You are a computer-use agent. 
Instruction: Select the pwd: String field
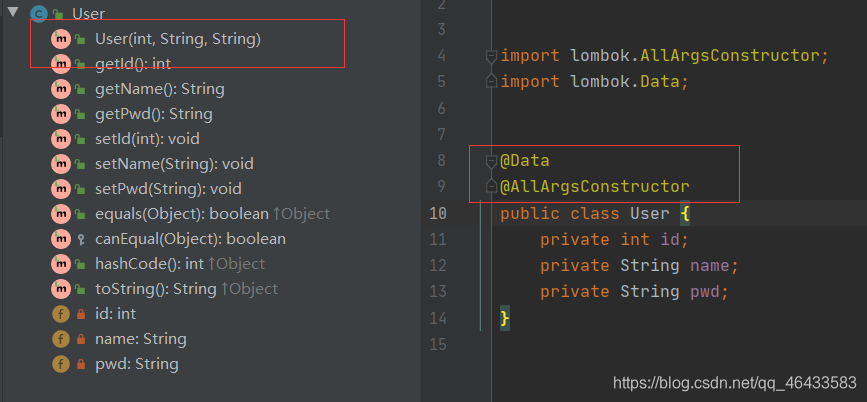pyautogui.click(x=136, y=364)
